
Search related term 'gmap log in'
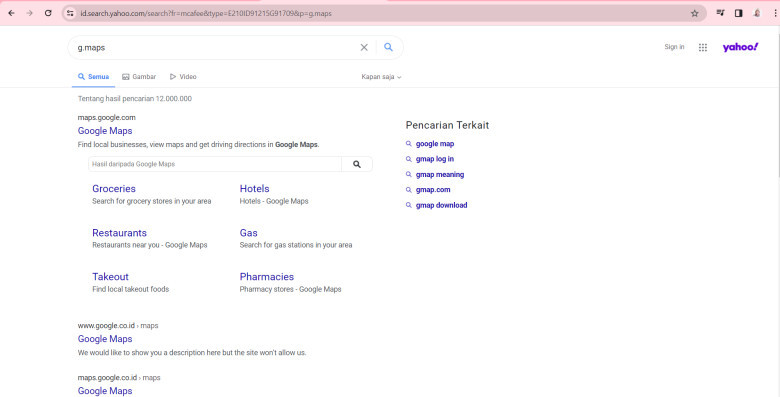click(x=435, y=159)
